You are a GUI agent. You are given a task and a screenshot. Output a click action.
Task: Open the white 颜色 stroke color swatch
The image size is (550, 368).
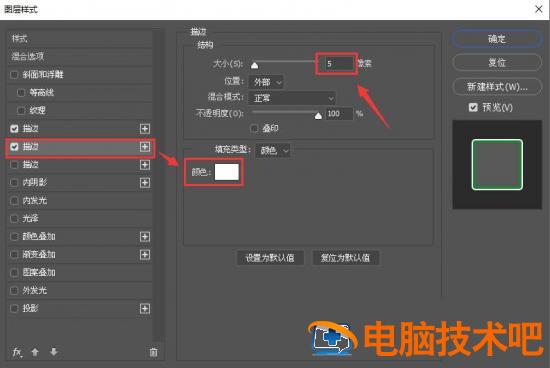tap(227, 172)
